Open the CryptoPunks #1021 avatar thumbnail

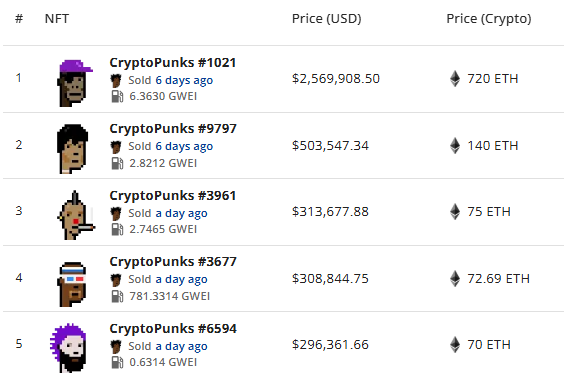[74, 83]
